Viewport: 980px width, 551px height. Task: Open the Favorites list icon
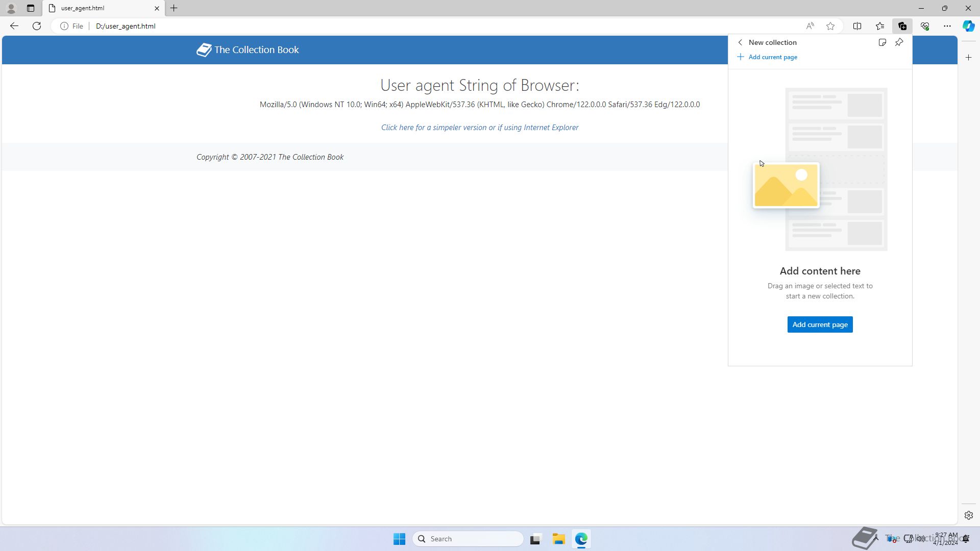tap(880, 26)
